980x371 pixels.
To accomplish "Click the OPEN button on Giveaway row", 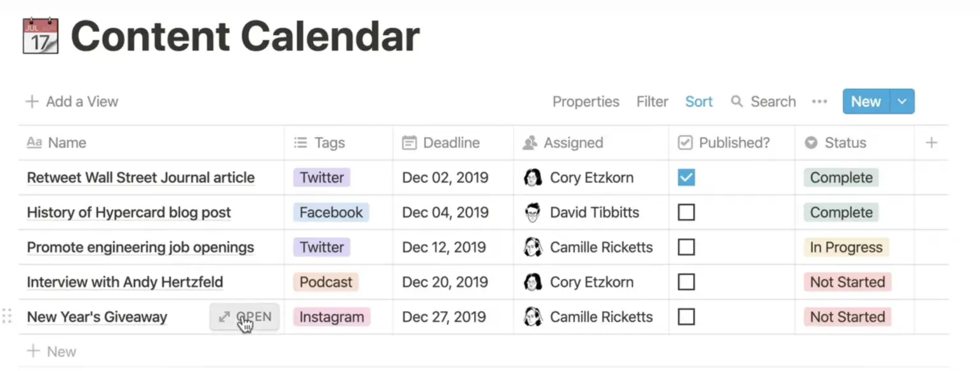I will [x=245, y=317].
